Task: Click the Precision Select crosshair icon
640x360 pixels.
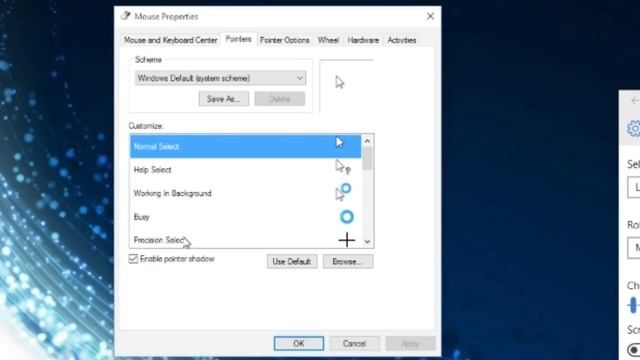Action: 347,240
